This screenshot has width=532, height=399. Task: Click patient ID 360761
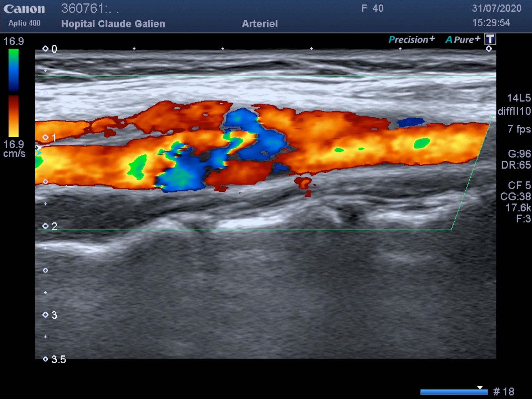(x=90, y=9)
